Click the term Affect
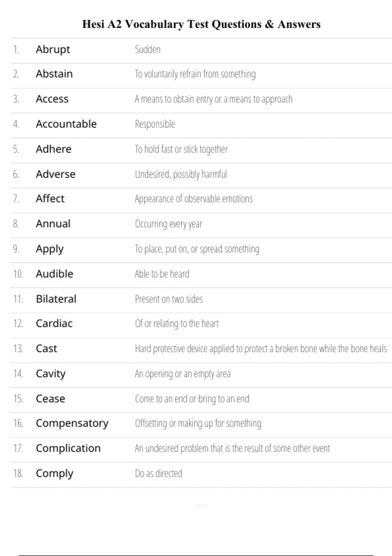The width and height of the screenshot is (392, 556). point(50,199)
